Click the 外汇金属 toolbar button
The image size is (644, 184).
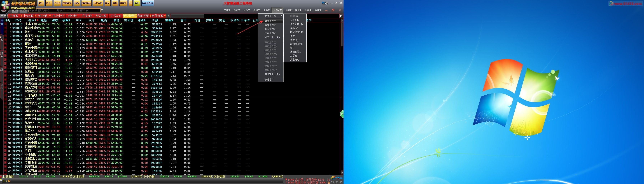coord(98,3)
